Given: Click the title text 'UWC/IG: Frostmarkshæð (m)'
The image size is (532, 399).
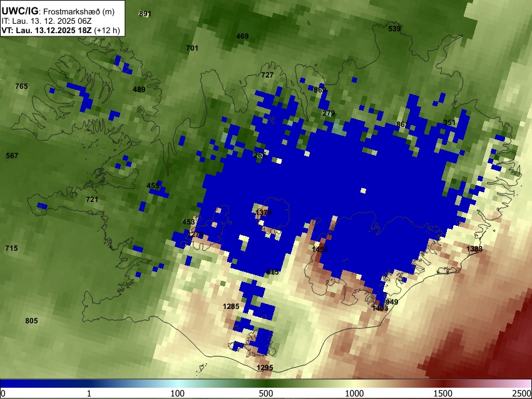Looking at the screenshot, I should 58,11.
